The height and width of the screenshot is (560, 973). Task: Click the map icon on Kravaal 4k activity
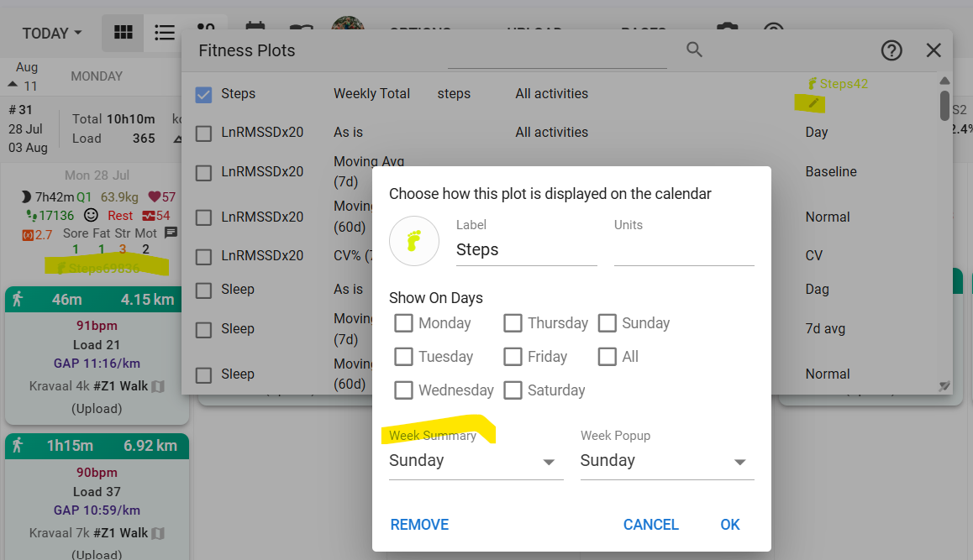tap(158, 387)
